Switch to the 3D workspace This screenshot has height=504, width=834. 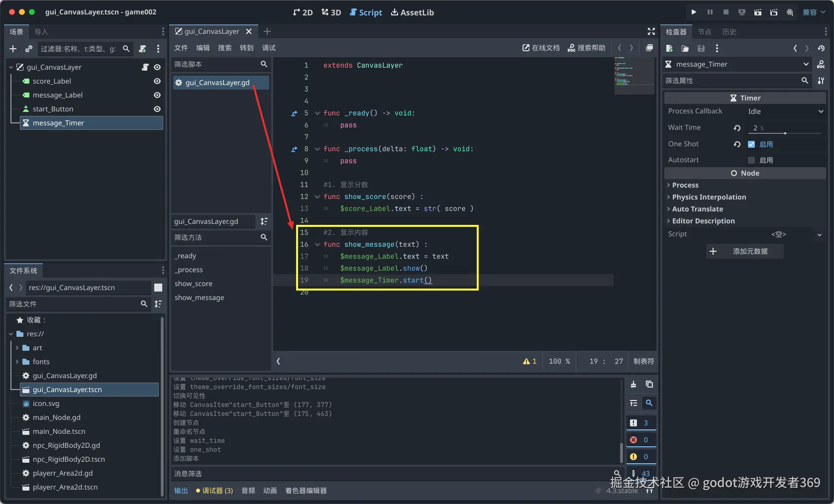tap(331, 12)
